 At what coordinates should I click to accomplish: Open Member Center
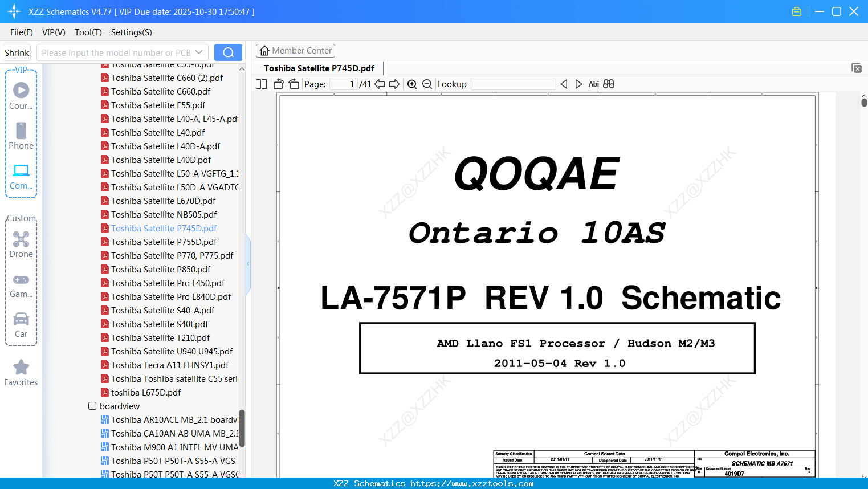click(295, 51)
